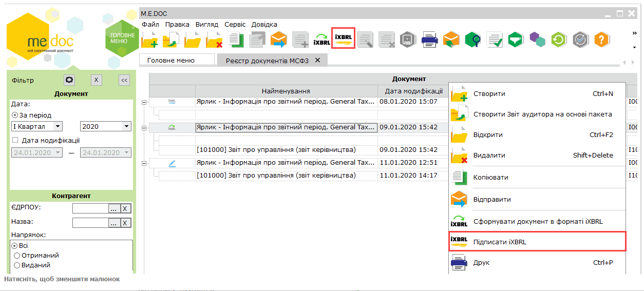The height and width of the screenshot is (291, 644).
Task: Click the orange question mark help icon
Action: (602, 40)
